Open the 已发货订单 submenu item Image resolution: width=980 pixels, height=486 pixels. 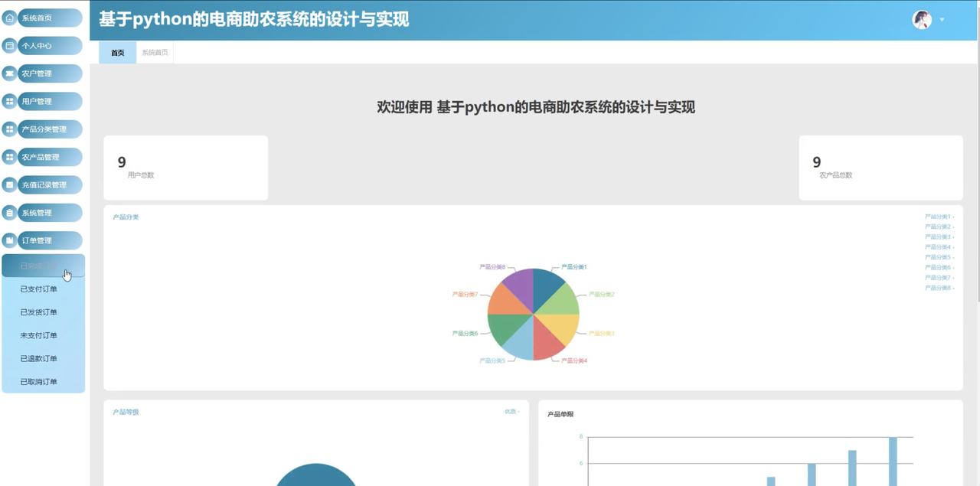coord(43,312)
